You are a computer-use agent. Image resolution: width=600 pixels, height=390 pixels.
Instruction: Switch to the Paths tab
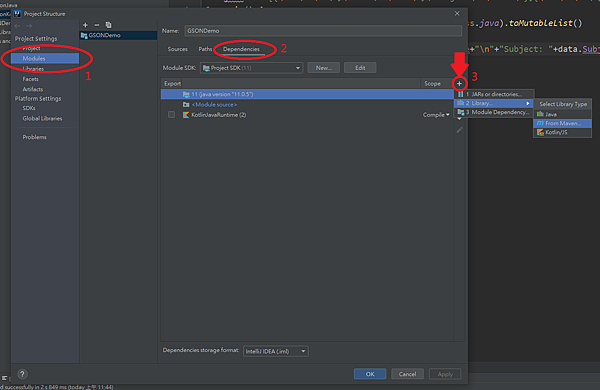click(x=205, y=49)
